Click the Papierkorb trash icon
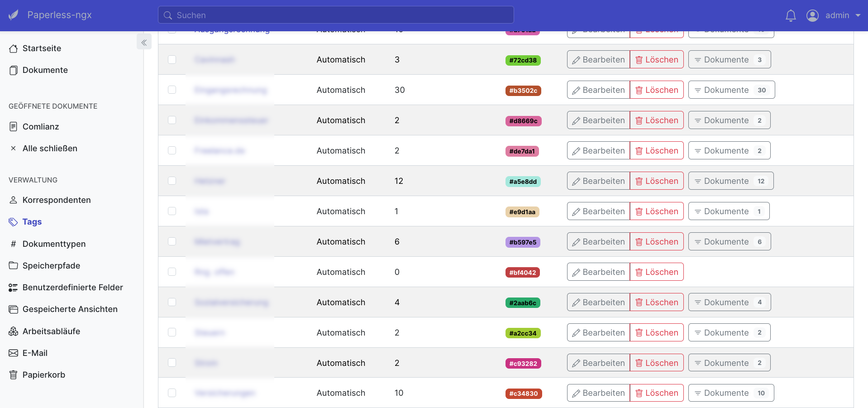Viewport: 868px width, 408px height. 13,374
